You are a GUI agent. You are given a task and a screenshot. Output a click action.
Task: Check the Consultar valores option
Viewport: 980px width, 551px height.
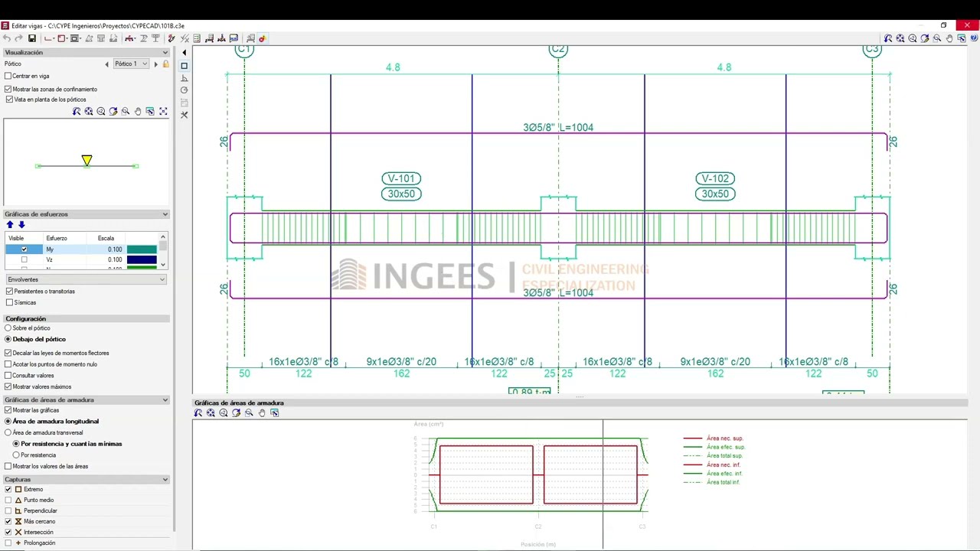click(x=8, y=376)
